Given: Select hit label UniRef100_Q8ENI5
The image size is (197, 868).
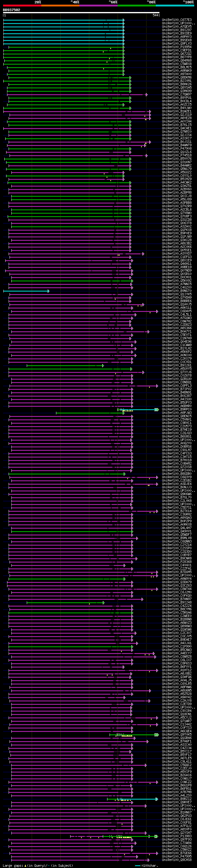Looking at the screenshot, I should click(x=177, y=416).
